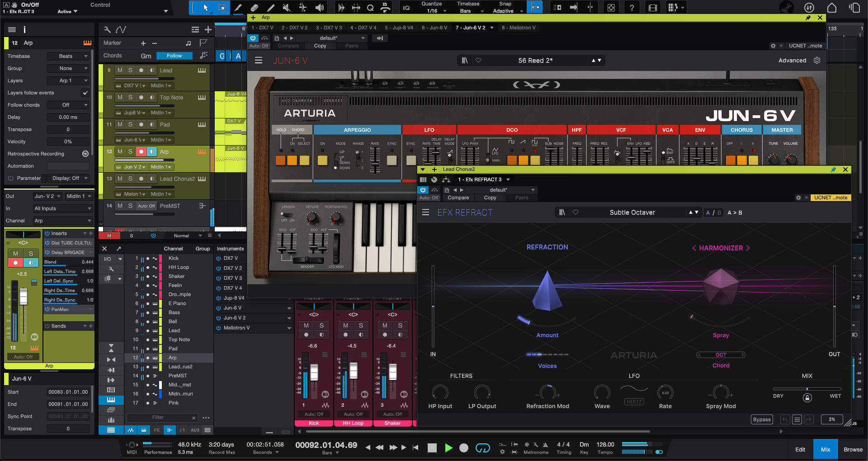Toggle record arm on Arp track

(141, 151)
